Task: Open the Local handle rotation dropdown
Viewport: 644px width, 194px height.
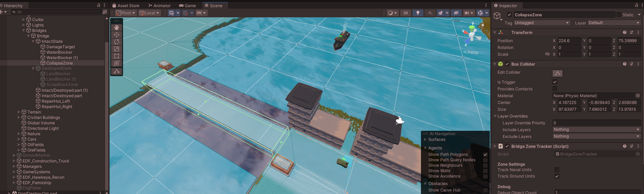Action: click(x=149, y=13)
